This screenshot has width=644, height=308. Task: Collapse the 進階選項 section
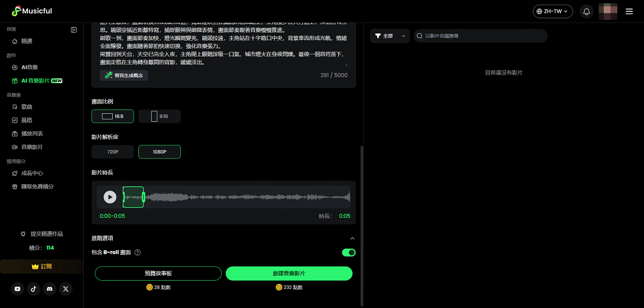[x=352, y=238]
